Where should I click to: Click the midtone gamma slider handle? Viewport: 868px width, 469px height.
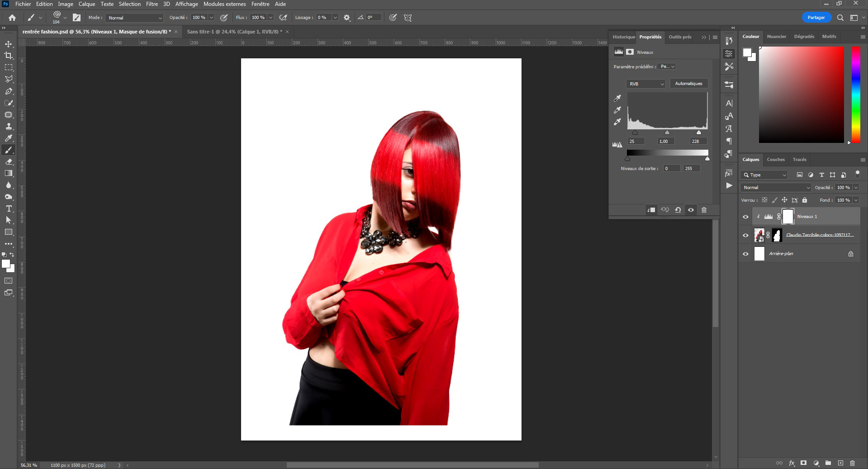point(667,133)
